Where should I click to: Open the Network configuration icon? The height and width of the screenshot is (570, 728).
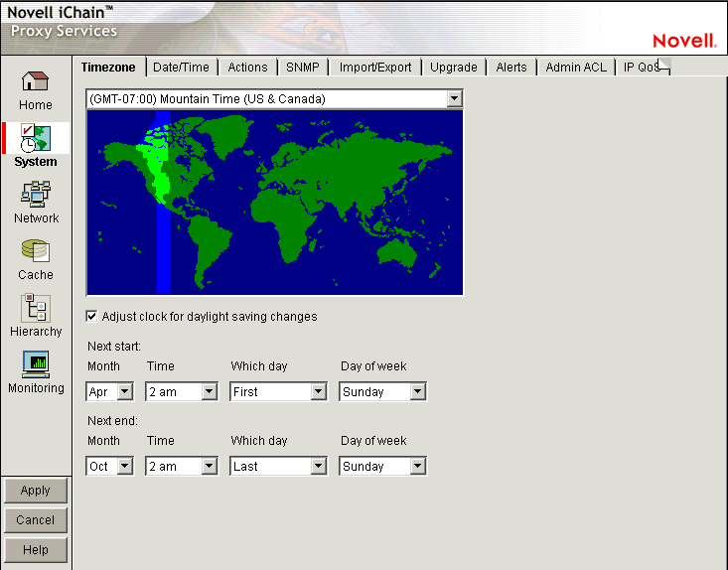36,195
